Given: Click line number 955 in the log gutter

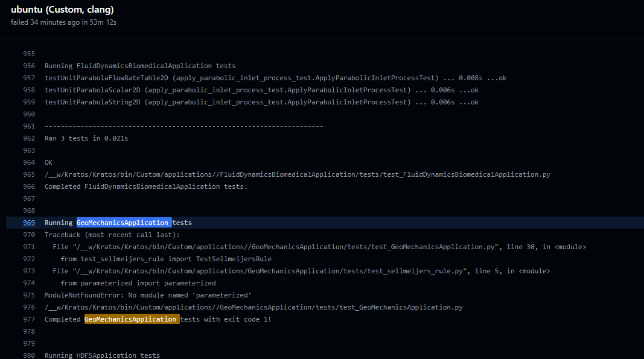Looking at the screenshot, I should coord(29,54).
